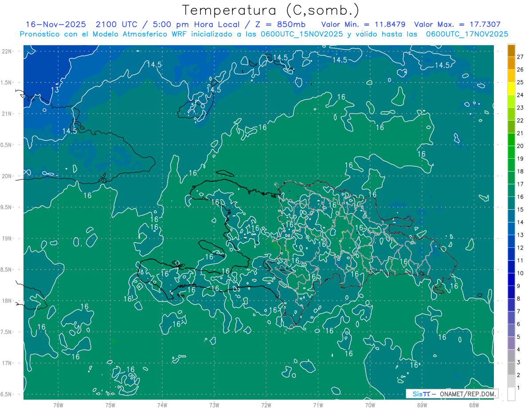This screenshot has width=532, height=411.
Task: Click the '19N' latitude axis label
Action: 7,238
